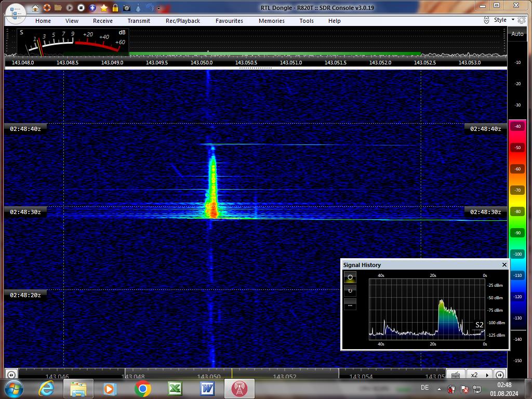The height and width of the screenshot is (399, 532).
Task: Launch Internet Explorer from taskbar
Action: [x=46, y=389]
